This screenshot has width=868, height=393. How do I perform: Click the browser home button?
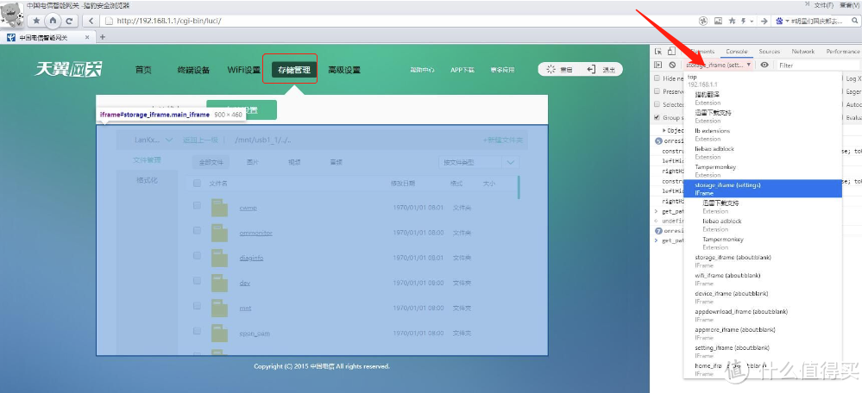pyautogui.click(x=53, y=21)
